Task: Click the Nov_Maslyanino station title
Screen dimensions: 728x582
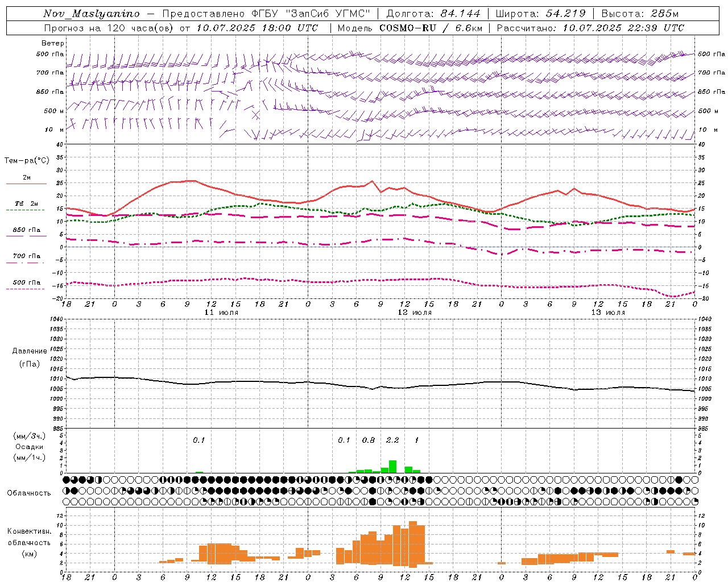Action: click(x=92, y=14)
